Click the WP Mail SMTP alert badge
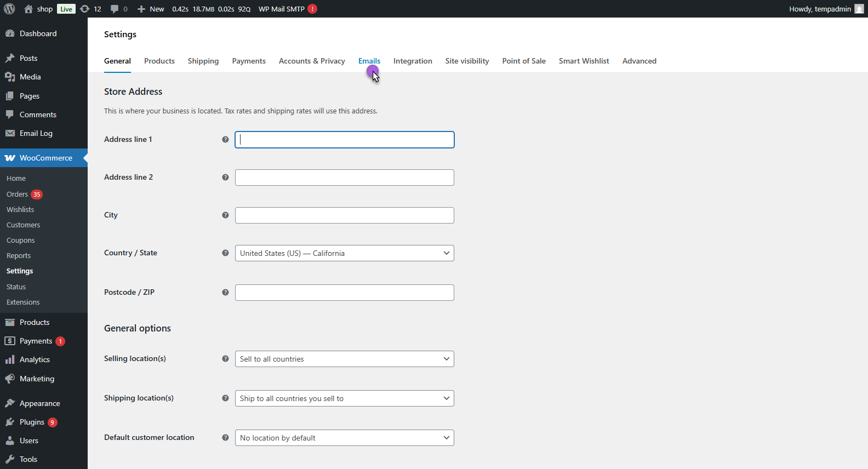Viewport: 868px width, 469px height. 312,9
